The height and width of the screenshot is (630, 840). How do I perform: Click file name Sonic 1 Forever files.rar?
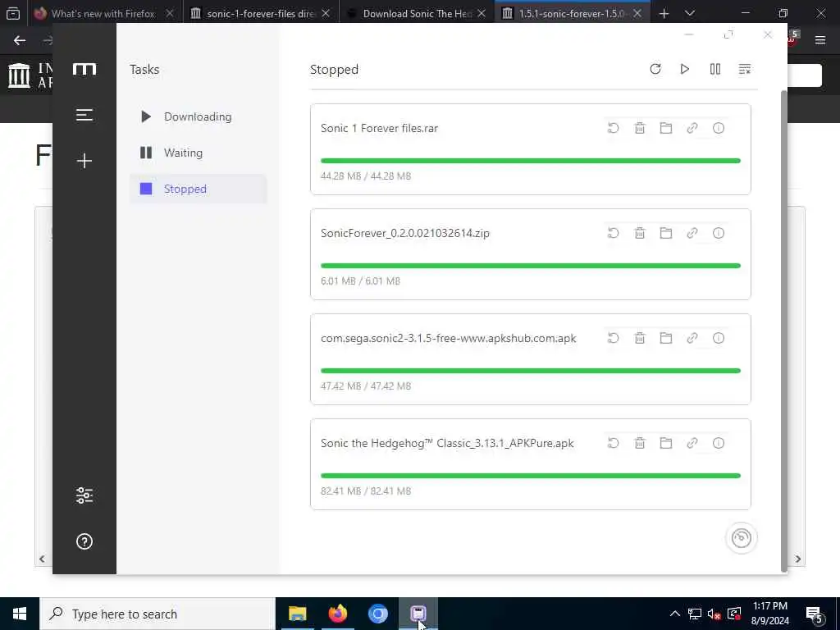coord(379,128)
